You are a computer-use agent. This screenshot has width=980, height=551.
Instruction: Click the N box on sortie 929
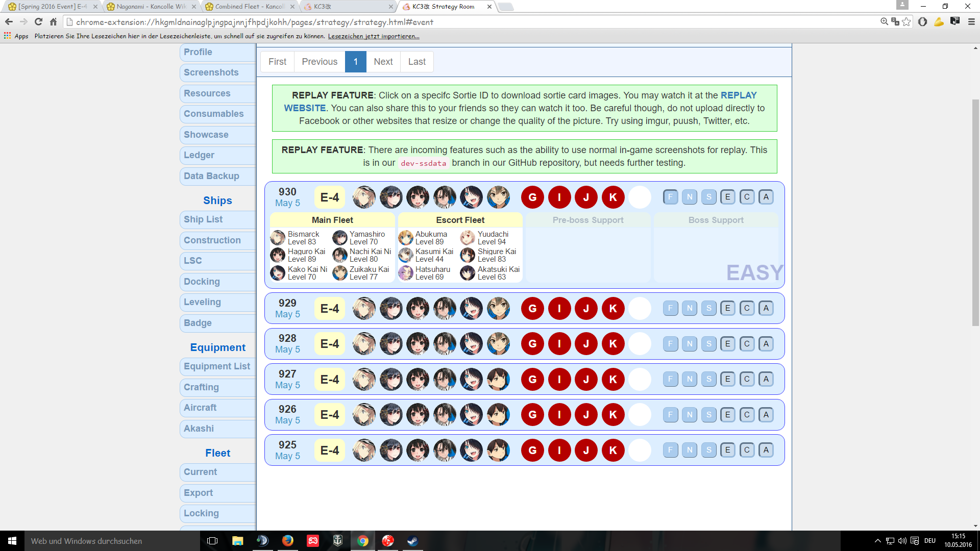[x=690, y=308]
